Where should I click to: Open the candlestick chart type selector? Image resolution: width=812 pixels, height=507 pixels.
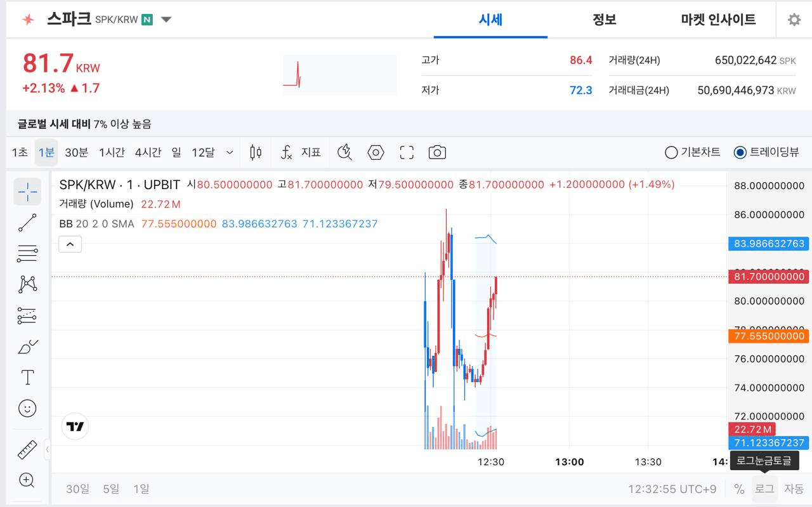tap(256, 152)
